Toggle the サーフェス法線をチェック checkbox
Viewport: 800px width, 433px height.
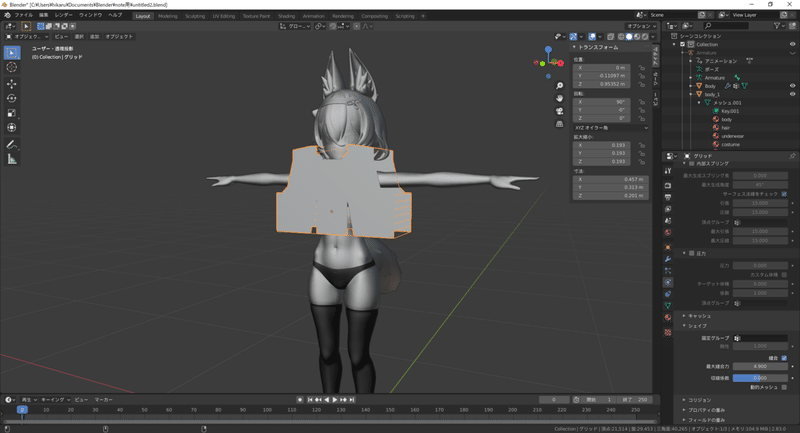(x=784, y=194)
